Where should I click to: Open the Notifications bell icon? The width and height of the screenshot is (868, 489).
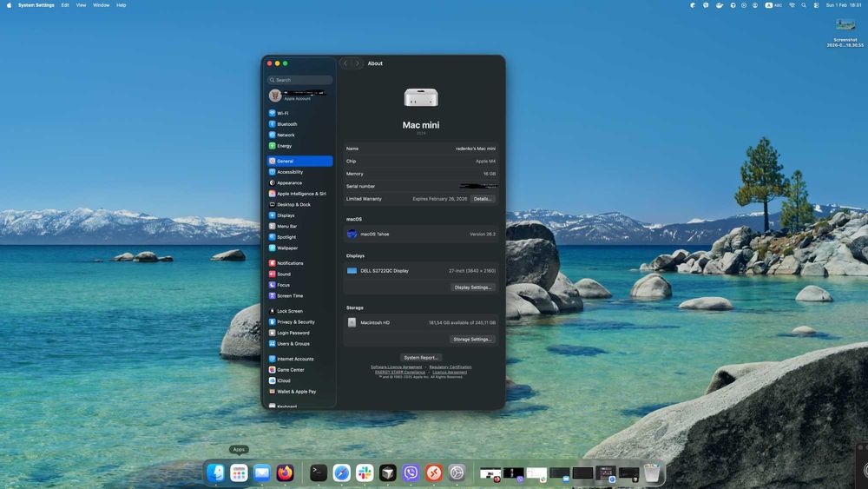[272, 263]
